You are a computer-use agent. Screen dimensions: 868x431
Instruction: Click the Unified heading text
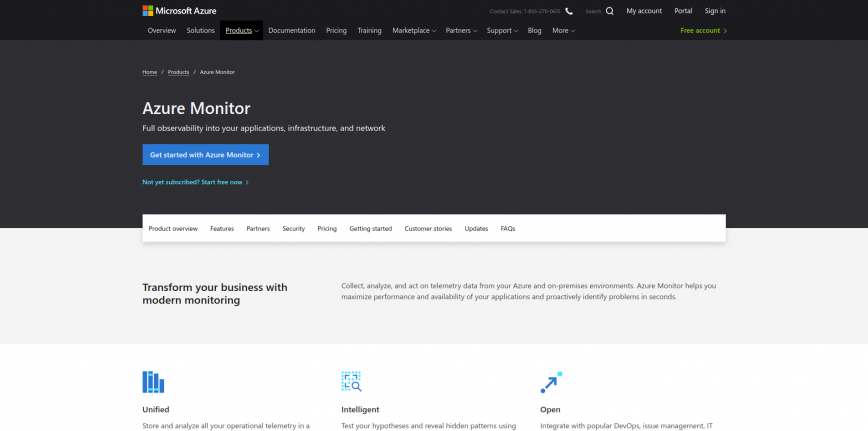click(156, 410)
